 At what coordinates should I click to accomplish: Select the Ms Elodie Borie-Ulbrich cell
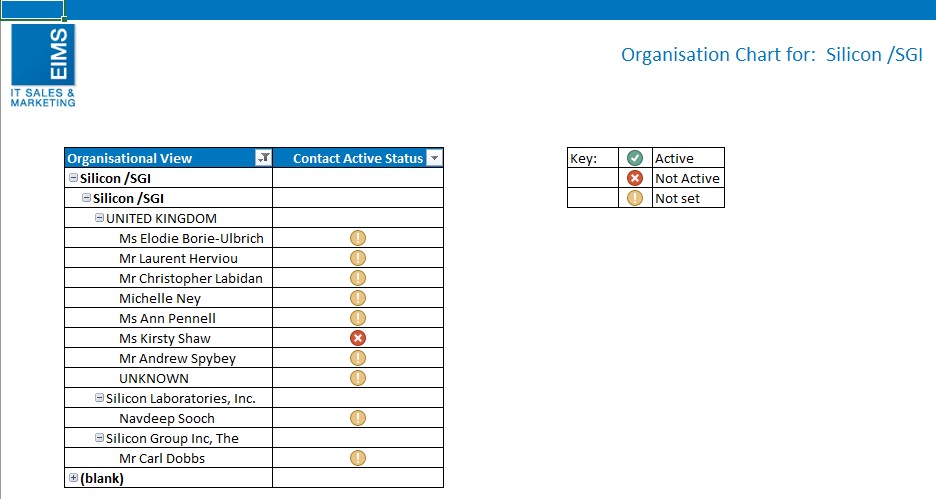(168, 238)
